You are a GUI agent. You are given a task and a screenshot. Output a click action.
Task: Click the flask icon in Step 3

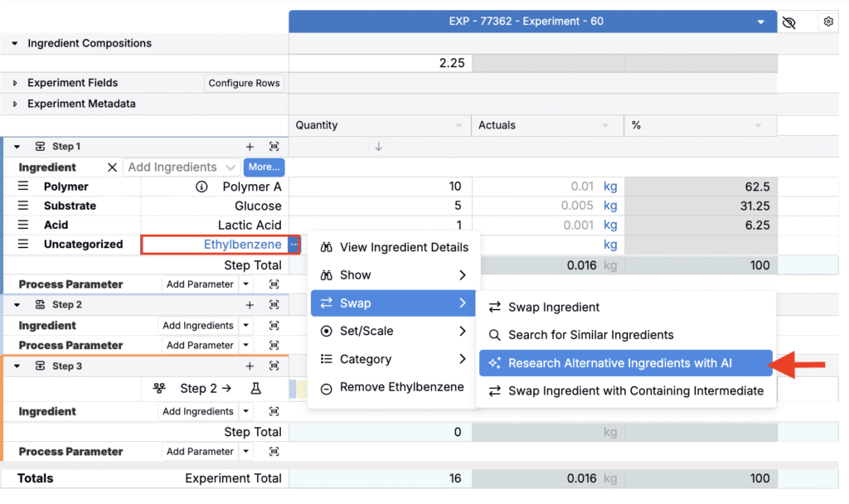pos(256,388)
